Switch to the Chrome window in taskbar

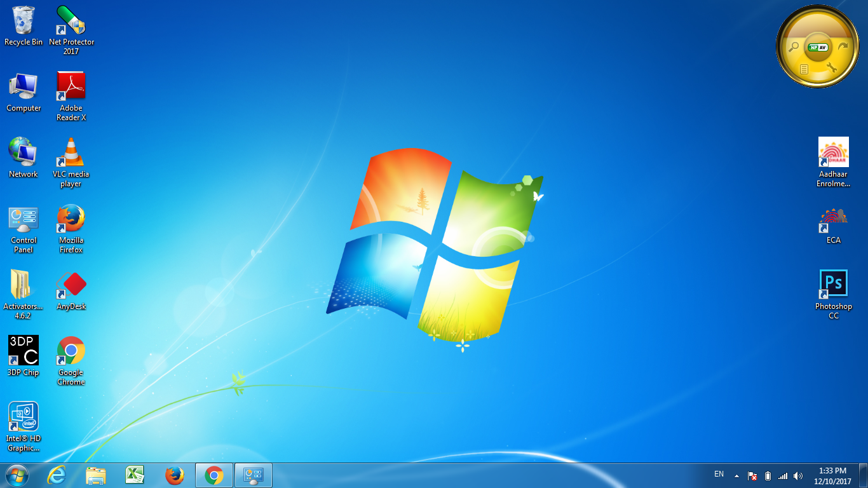[214, 475]
